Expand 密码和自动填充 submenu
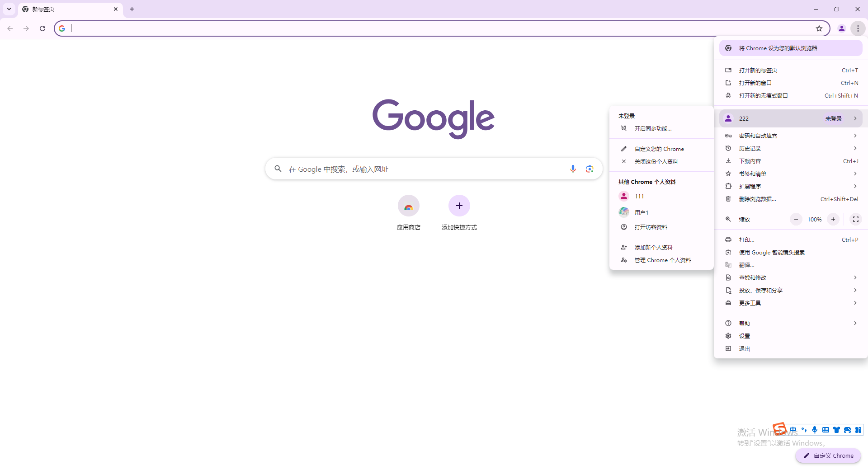The image size is (868, 470). coord(791,136)
